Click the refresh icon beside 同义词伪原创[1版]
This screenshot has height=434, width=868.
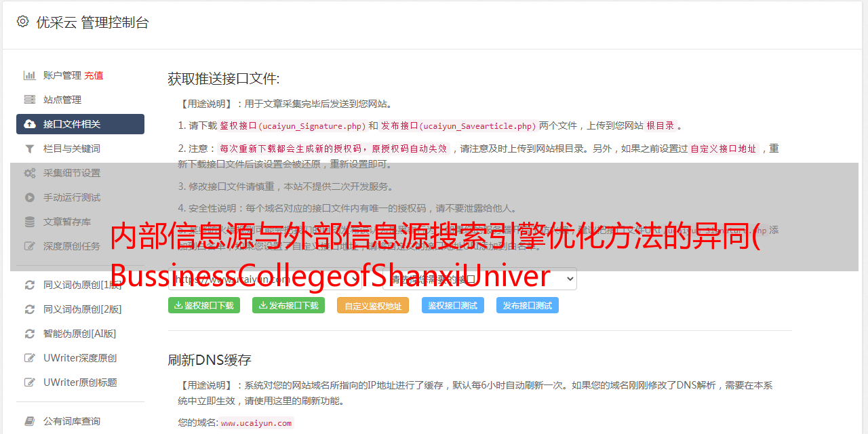(30, 285)
